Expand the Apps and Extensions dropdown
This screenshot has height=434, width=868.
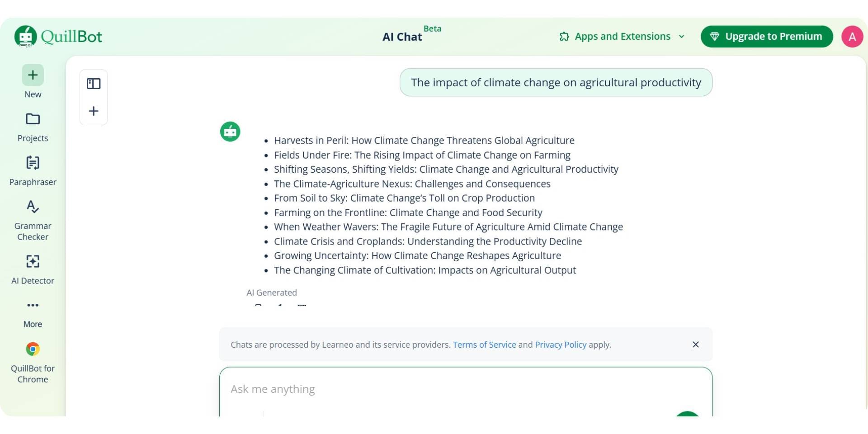[x=622, y=37]
